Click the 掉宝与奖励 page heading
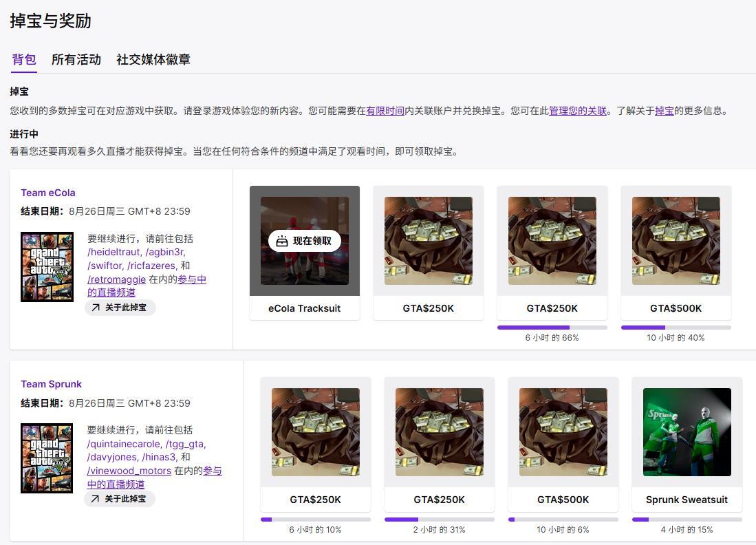The width and height of the screenshot is (756, 545). 51,21
